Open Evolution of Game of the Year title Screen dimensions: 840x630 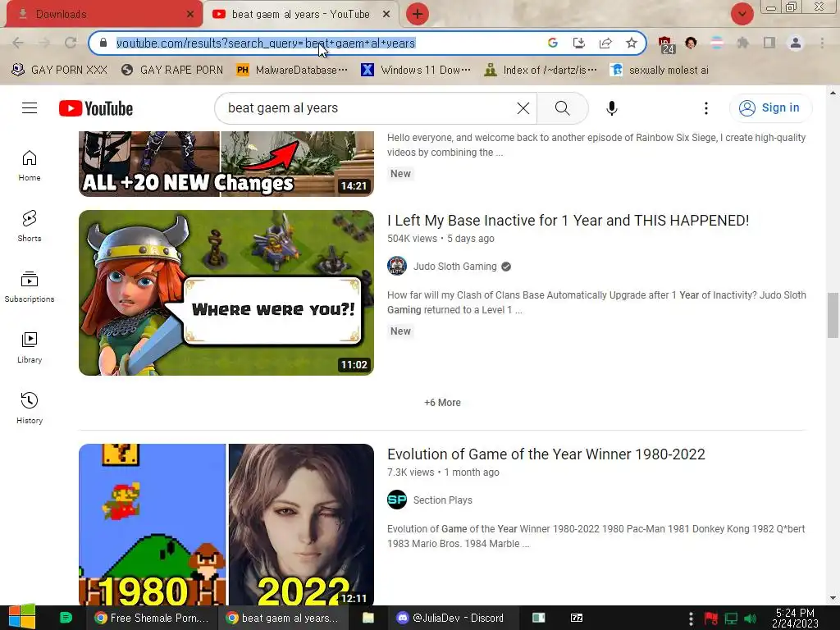(546, 454)
